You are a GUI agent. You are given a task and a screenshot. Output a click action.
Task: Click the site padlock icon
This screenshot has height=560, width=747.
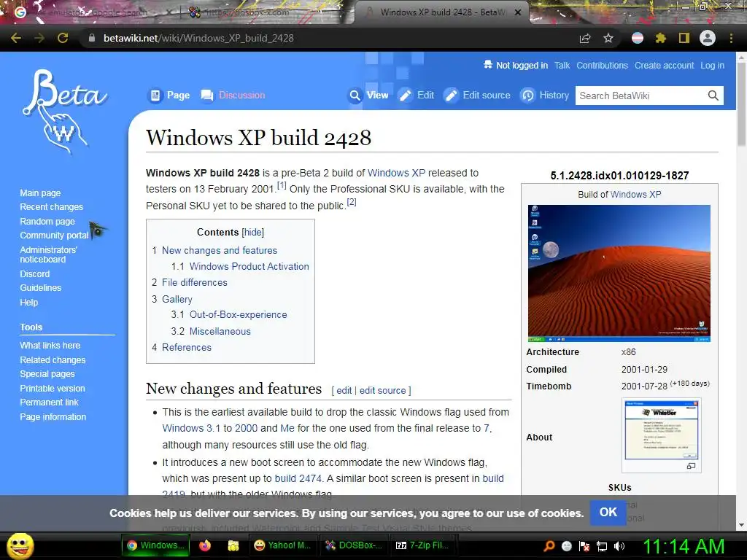tap(92, 38)
